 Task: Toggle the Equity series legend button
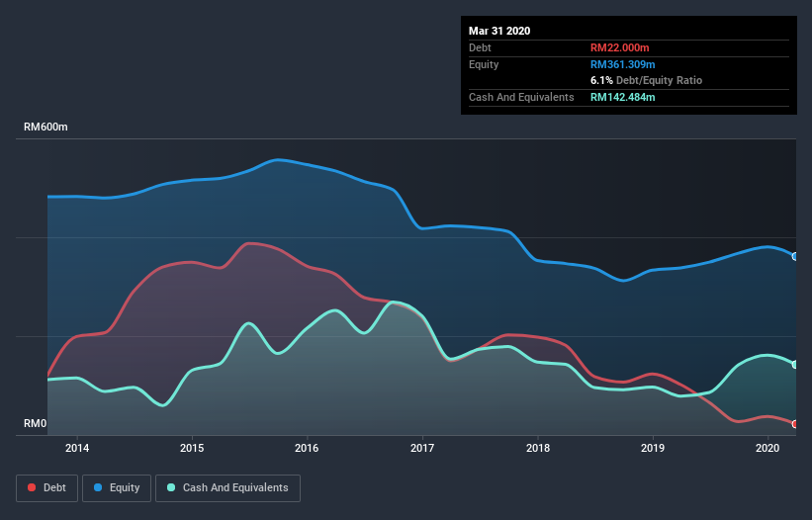click(x=117, y=488)
